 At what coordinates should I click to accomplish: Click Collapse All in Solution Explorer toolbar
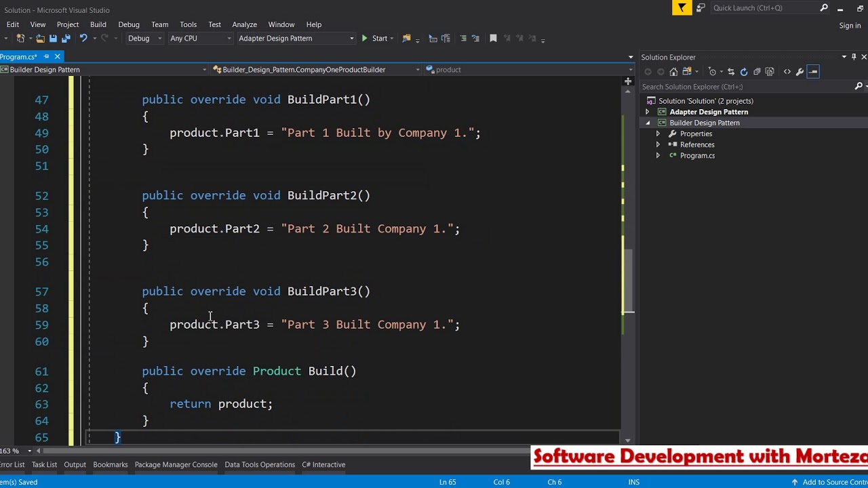click(x=757, y=72)
